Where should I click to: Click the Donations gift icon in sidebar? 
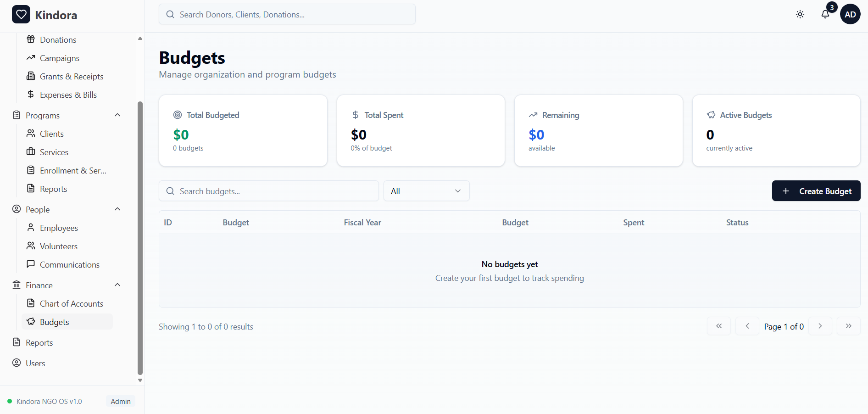[x=31, y=39]
